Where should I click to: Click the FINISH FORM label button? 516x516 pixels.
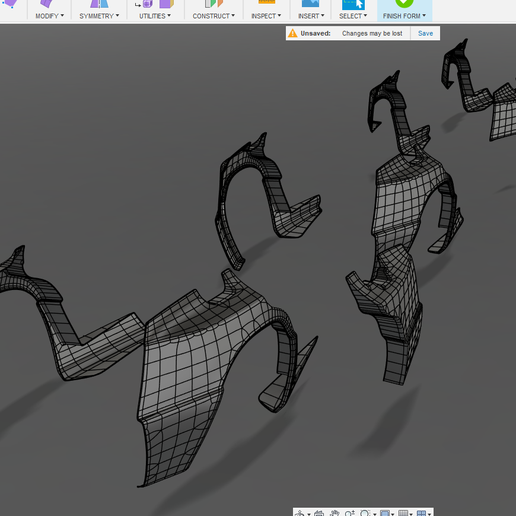point(404,16)
